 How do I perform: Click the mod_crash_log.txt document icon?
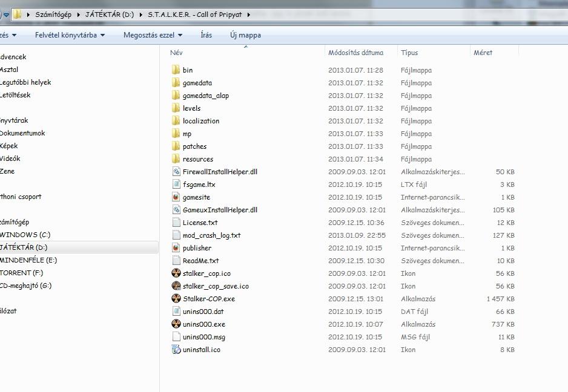tap(176, 235)
